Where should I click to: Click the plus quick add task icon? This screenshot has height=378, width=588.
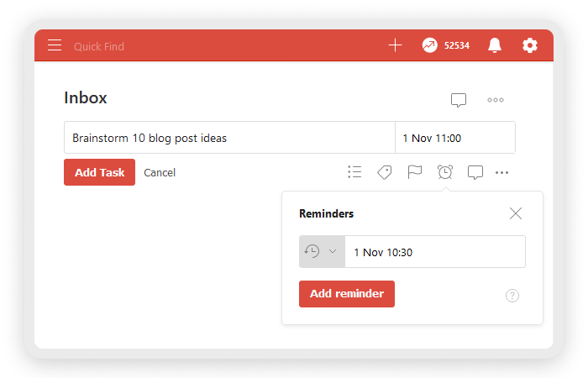(395, 45)
